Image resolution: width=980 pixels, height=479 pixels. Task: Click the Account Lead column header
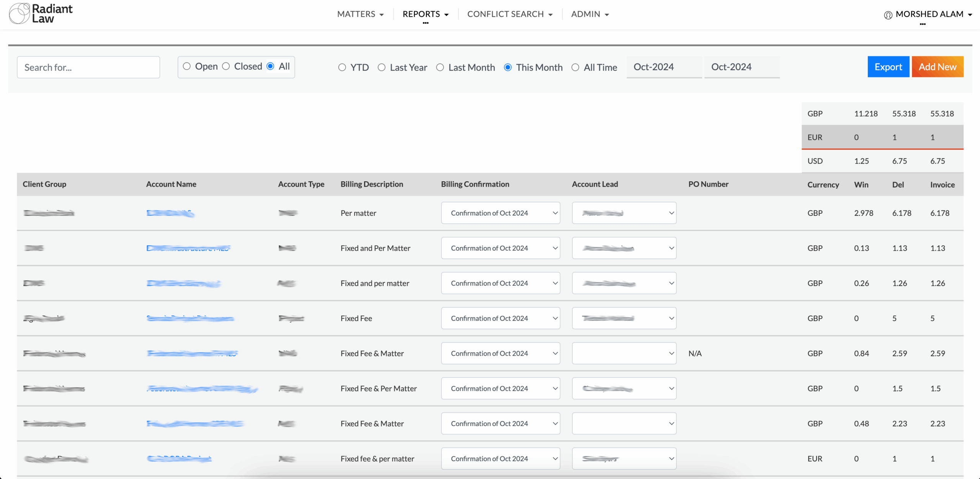(595, 184)
